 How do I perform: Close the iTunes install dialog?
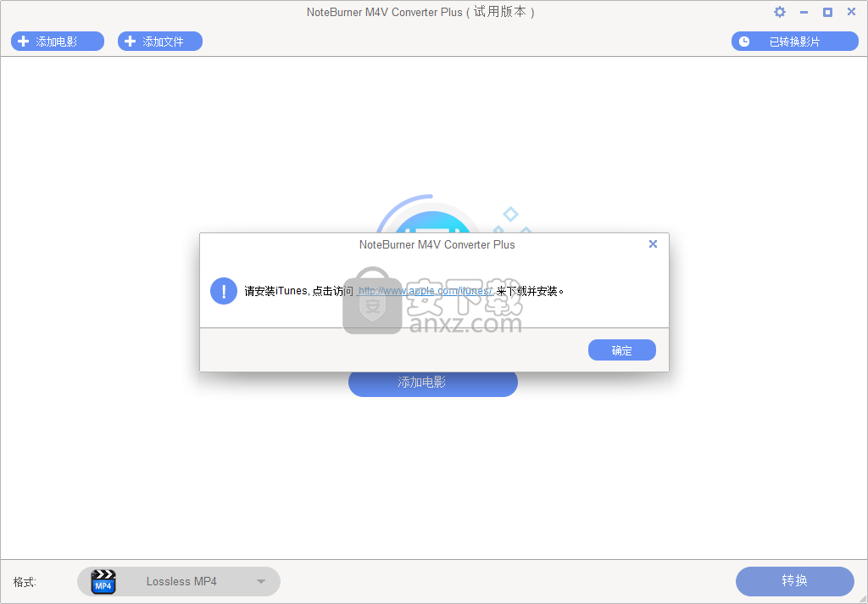654,243
